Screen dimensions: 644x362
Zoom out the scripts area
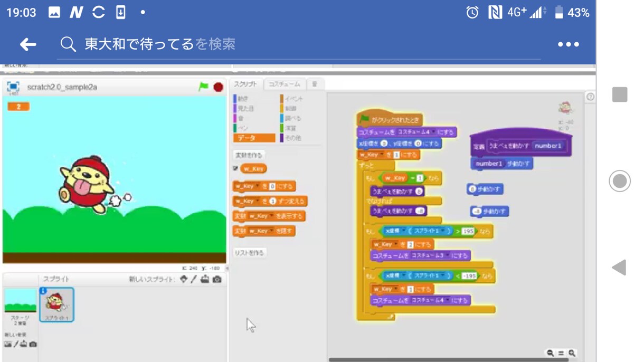[550, 353]
